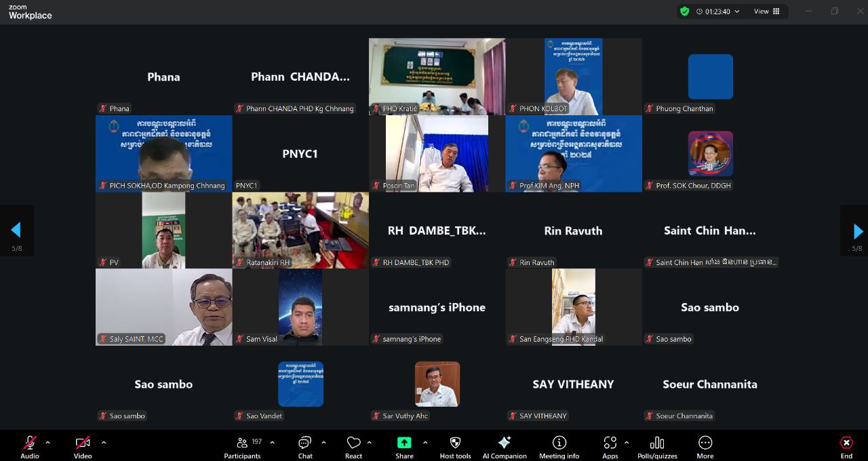
Task: Launch AI Companion
Action: click(x=505, y=443)
